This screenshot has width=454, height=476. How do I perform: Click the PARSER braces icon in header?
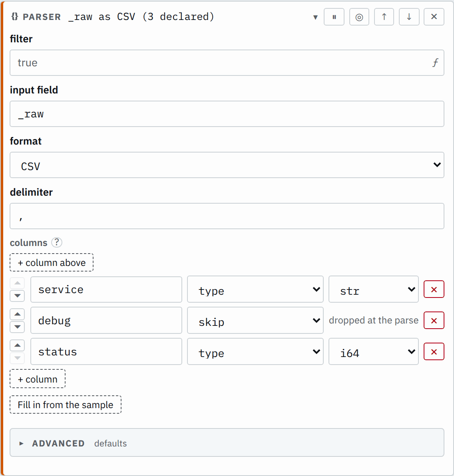click(x=14, y=17)
